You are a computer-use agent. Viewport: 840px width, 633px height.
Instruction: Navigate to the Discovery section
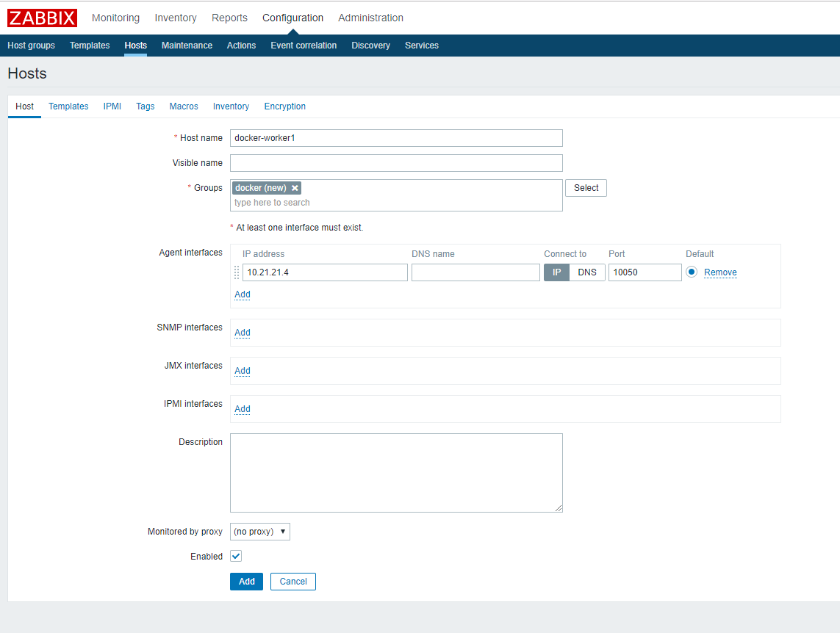pyautogui.click(x=370, y=45)
